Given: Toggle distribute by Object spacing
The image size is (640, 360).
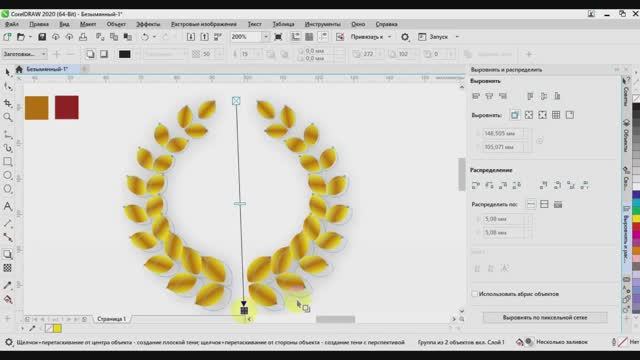Looking at the screenshot, I should coord(558,204).
